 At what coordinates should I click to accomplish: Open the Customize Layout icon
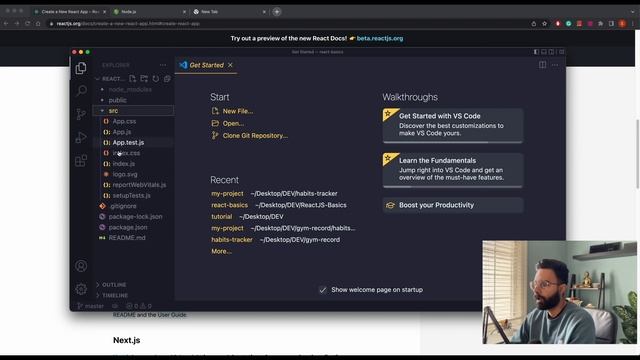pyautogui.click(x=562, y=52)
